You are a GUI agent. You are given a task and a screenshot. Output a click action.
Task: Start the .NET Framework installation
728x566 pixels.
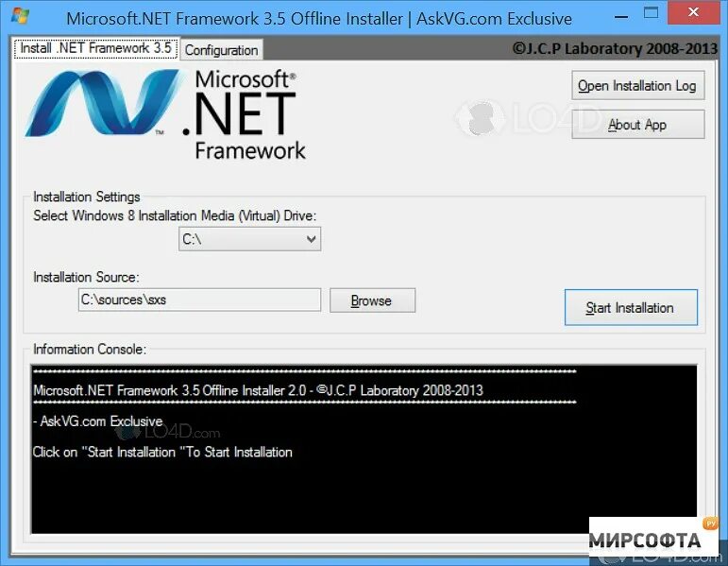[631, 308]
